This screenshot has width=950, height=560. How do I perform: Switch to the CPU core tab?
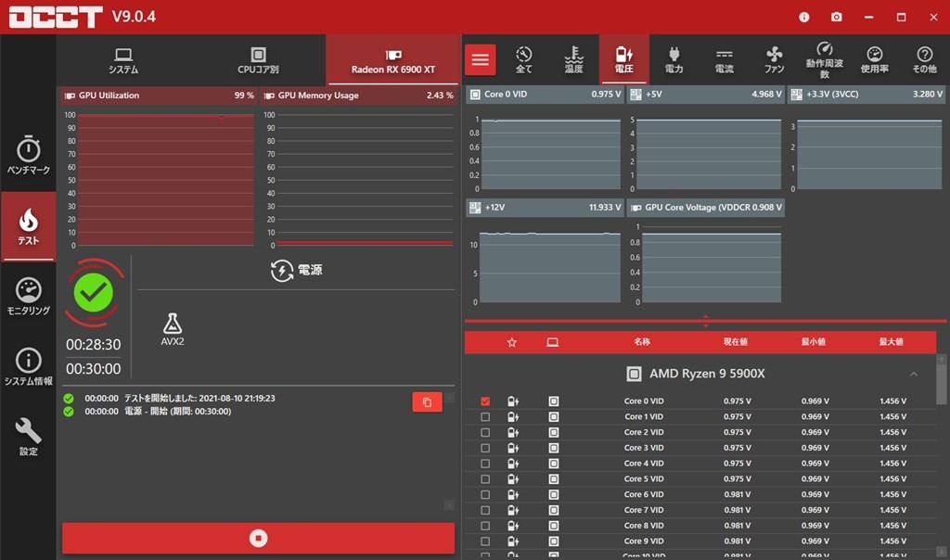pos(258,60)
